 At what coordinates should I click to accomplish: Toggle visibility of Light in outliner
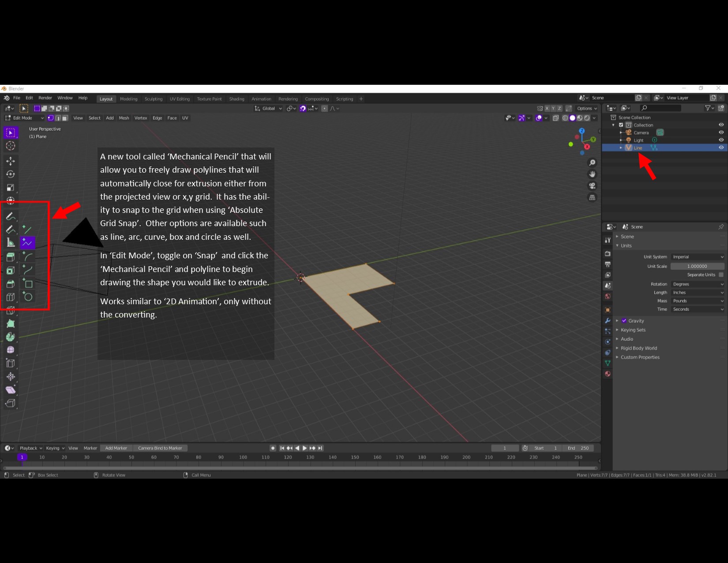click(x=721, y=140)
